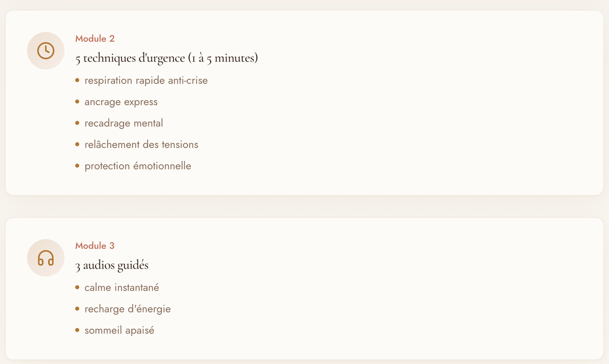This screenshot has width=609, height=364.
Task: Click the bullet before "recadrage mental"
Action: coord(77,123)
